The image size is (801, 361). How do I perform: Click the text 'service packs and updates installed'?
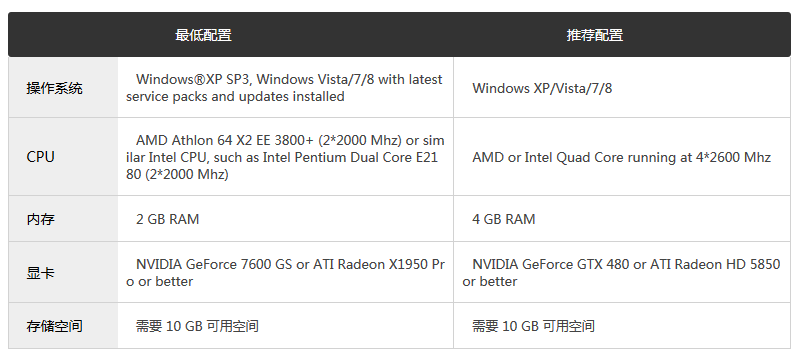[235, 97]
